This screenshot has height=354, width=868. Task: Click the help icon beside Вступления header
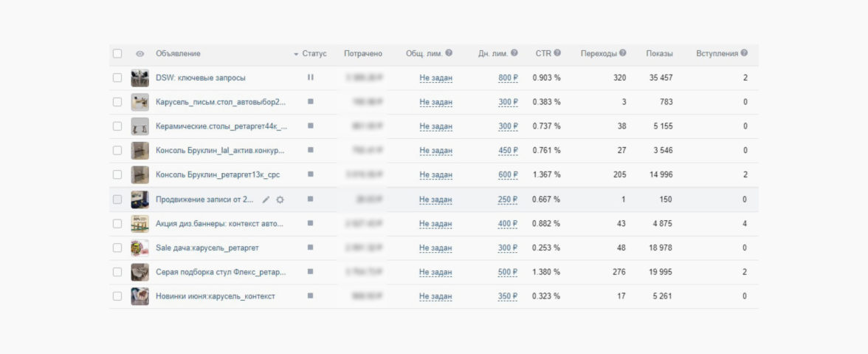click(744, 53)
